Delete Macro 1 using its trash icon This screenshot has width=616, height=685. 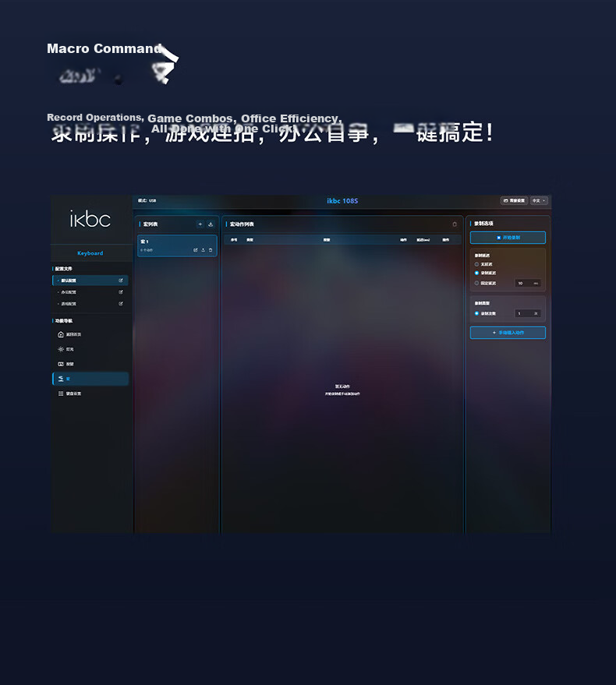211,250
